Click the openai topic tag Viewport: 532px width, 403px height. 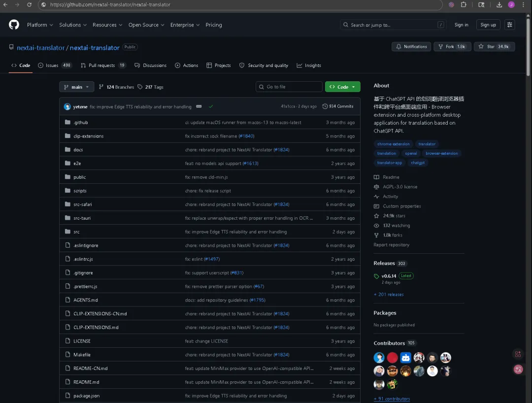tap(411, 153)
